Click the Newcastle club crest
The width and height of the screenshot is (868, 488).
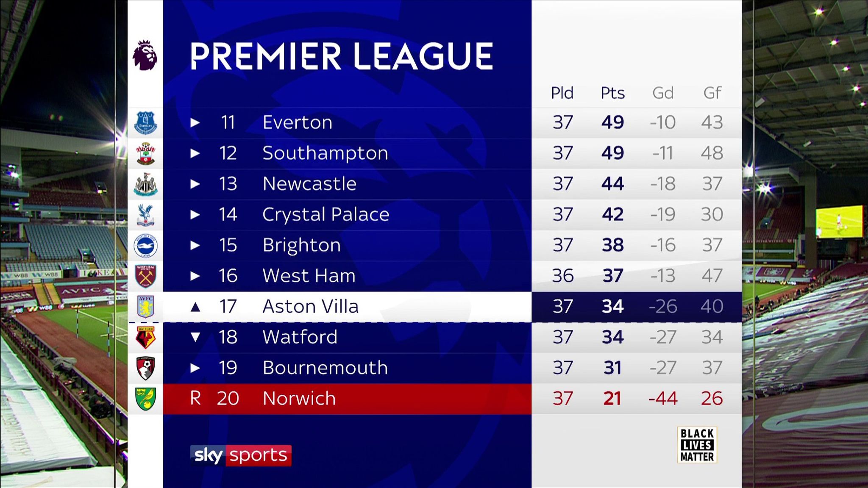coord(145,184)
